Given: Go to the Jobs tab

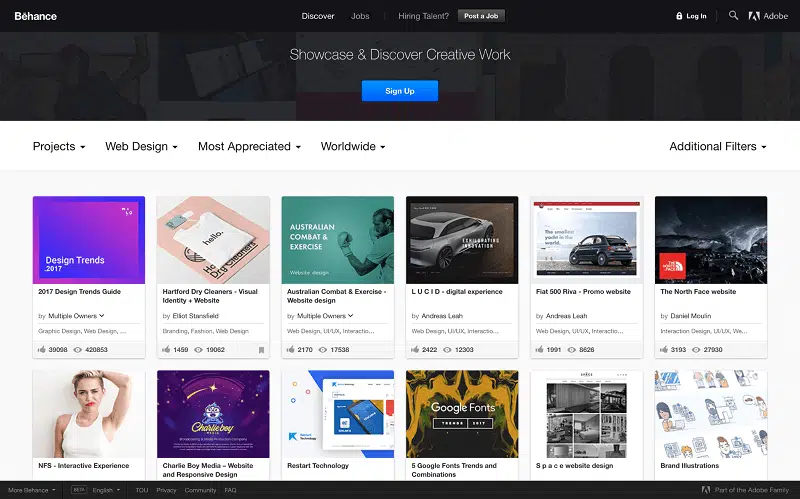Looking at the screenshot, I should click(x=360, y=16).
